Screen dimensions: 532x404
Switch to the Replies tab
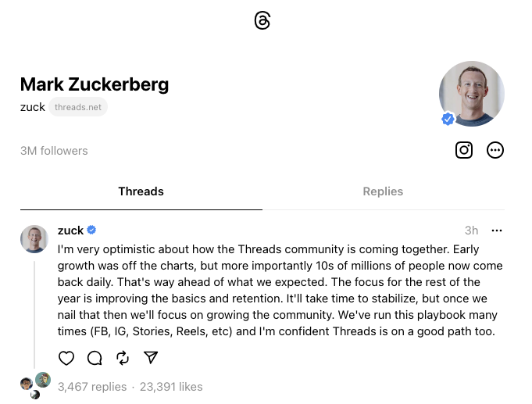click(x=383, y=191)
